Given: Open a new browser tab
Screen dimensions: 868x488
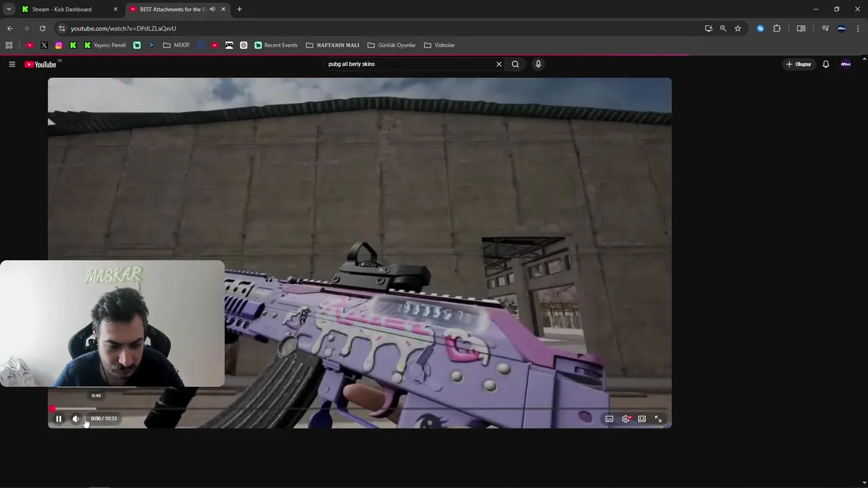Looking at the screenshot, I should (x=239, y=9).
